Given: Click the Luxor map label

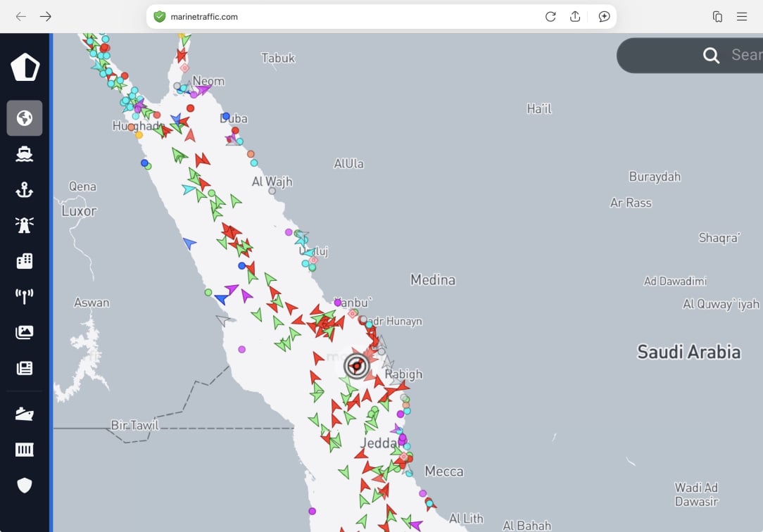Looking at the screenshot, I should (x=80, y=211).
